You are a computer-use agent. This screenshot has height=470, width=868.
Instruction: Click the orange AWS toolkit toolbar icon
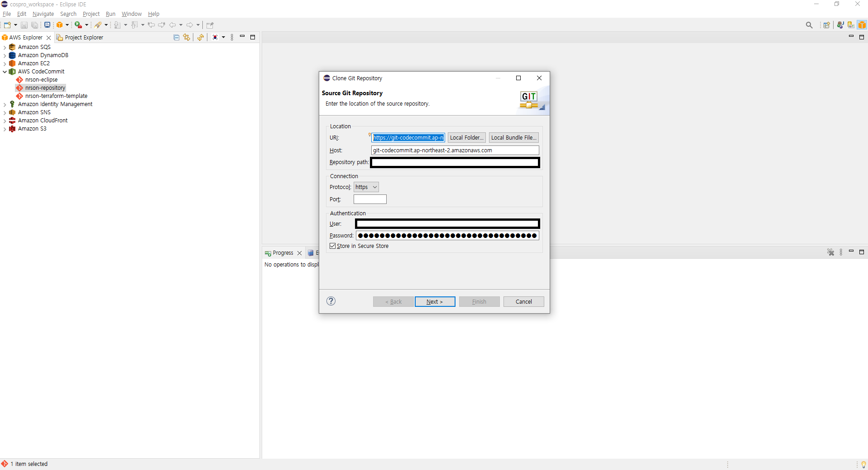pyautogui.click(x=59, y=25)
